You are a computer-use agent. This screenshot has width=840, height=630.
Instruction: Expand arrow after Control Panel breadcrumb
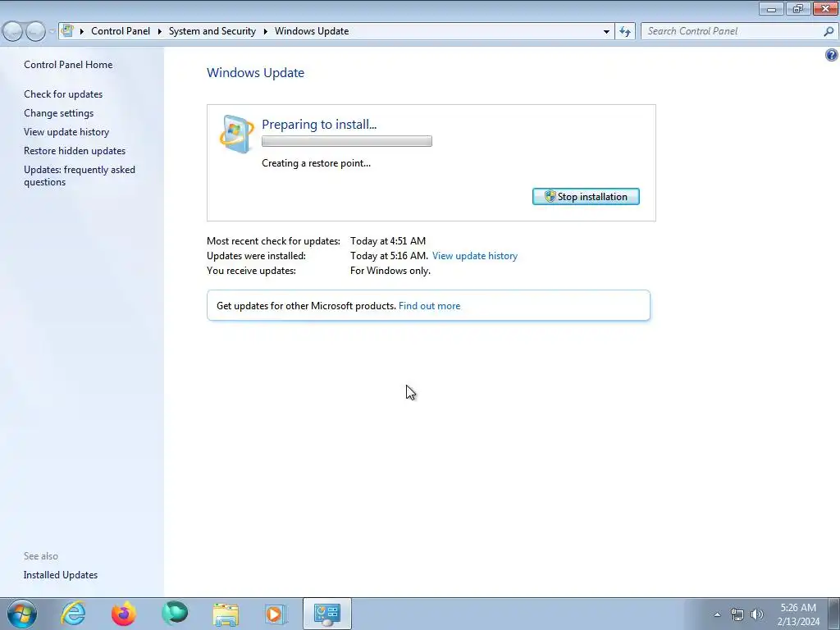(160, 32)
